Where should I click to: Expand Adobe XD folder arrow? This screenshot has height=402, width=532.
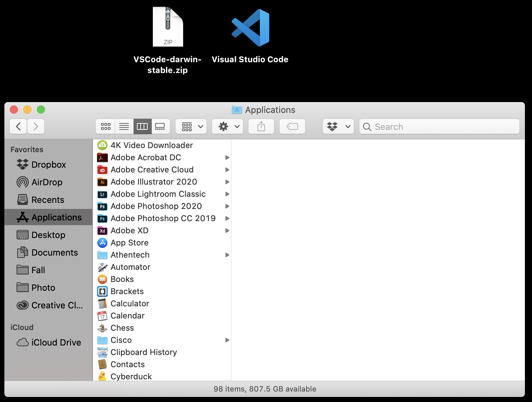tap(227, 231)
